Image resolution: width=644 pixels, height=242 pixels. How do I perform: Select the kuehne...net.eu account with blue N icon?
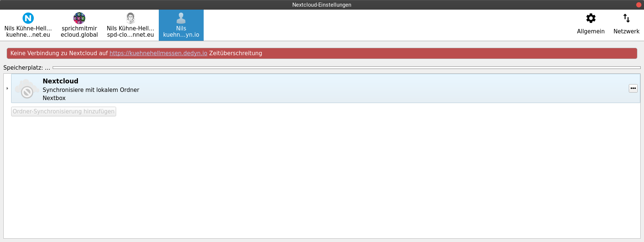[x=28, y=25]
